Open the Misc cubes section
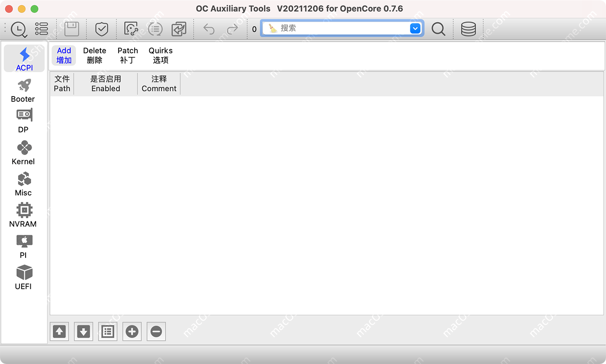The height and width of the screenshot is (364, 606). click(x=23, y=184)
